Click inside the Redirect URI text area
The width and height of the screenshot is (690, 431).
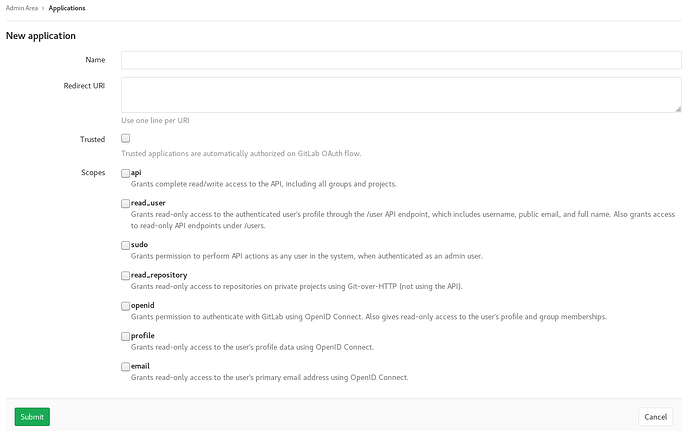point(400,95)
